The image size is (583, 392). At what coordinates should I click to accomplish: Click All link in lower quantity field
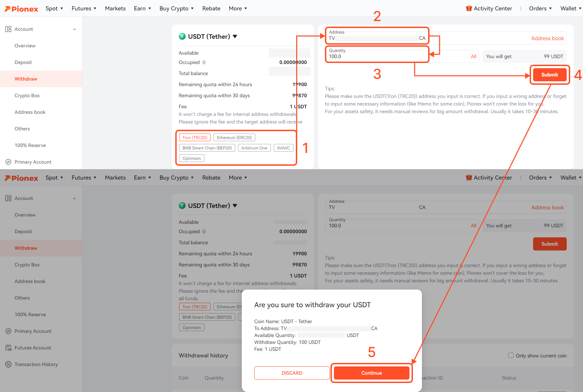pos(474,226)
